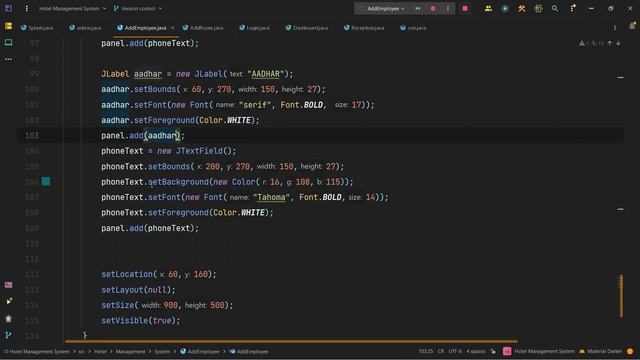Jump to previous highlighted error arrow
This screenshot has height=360, width=640.
pyautogui.click(x=609, y=43)
